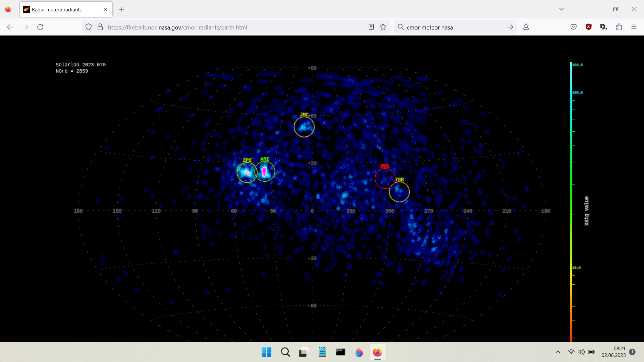Click the +90 latitude label
The image size is (644, 362).
click(x=312, y=68)
